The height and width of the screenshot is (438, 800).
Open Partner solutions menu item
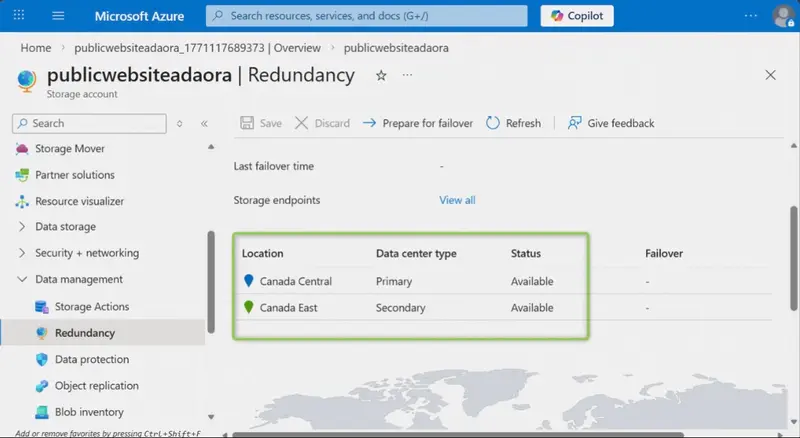74,175
